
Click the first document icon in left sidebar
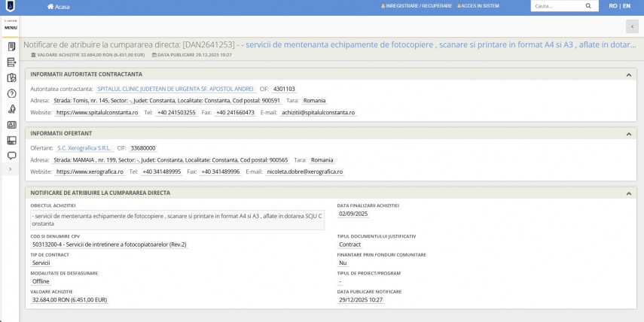point(11,47)
